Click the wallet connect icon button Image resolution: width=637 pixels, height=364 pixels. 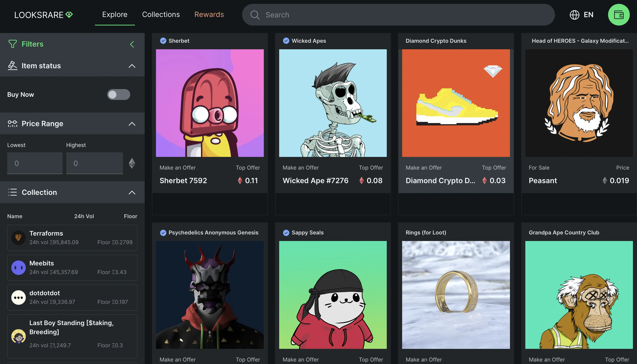click(618, 15)
